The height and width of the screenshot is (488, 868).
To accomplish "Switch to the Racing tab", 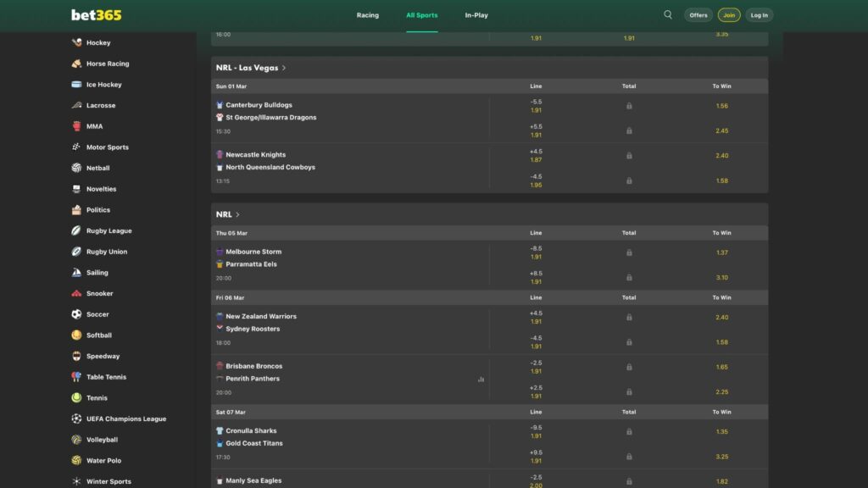I will 367,15.
